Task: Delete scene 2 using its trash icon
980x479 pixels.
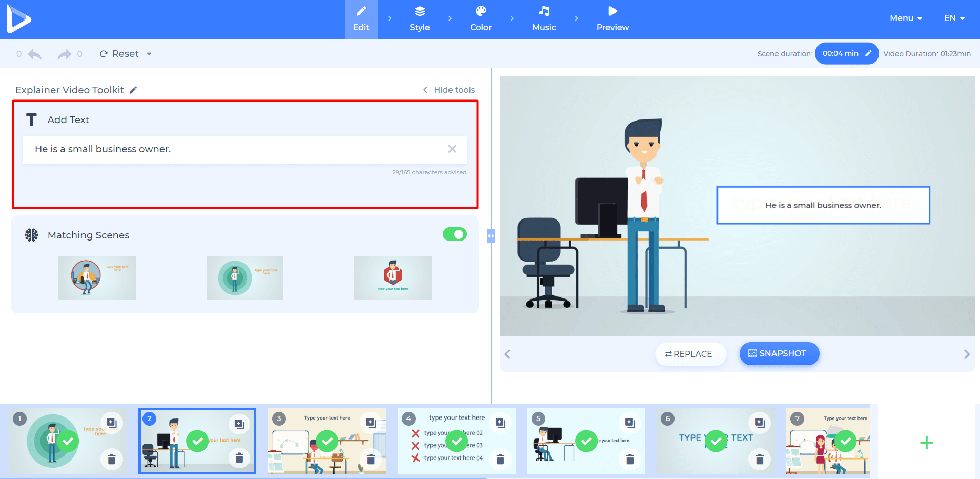Action: 239,459
